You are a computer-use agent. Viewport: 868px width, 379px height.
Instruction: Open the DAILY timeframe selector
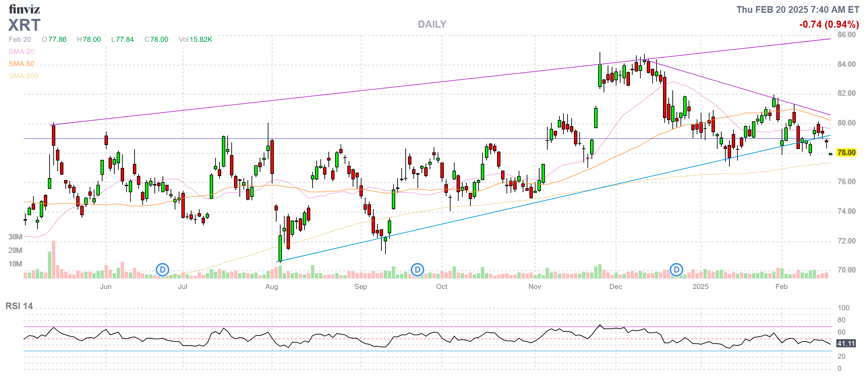432,24
